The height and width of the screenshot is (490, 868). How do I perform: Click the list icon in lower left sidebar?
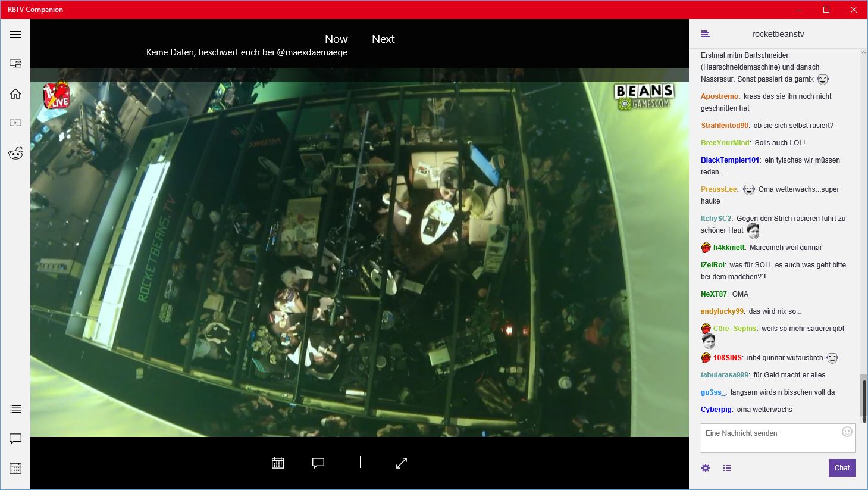[15, 409]
